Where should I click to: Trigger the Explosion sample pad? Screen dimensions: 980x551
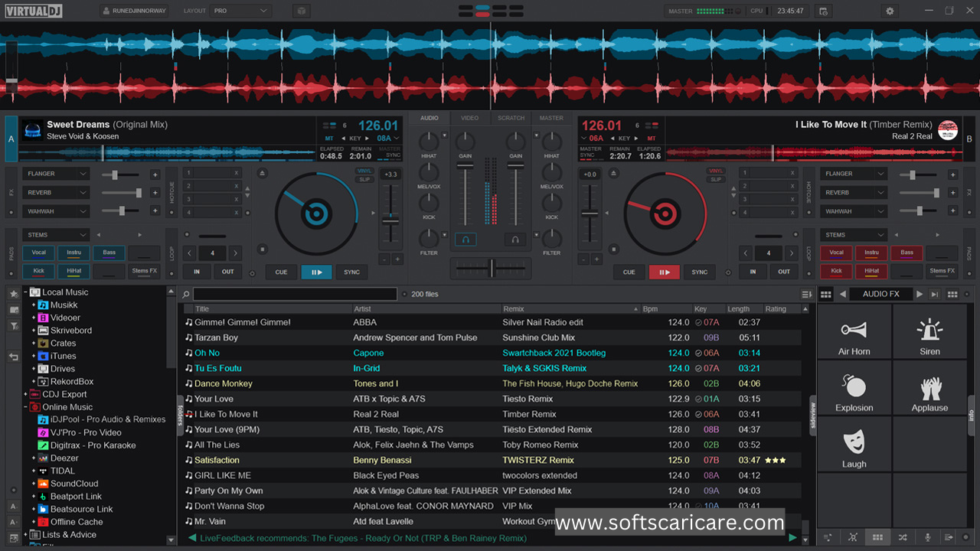tap(854, 388)
